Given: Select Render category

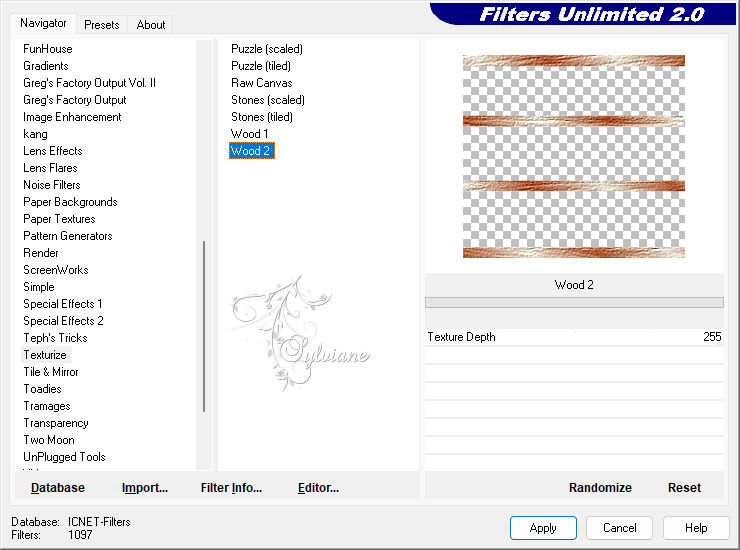Looking at the screenshot, I should (41, 253).
